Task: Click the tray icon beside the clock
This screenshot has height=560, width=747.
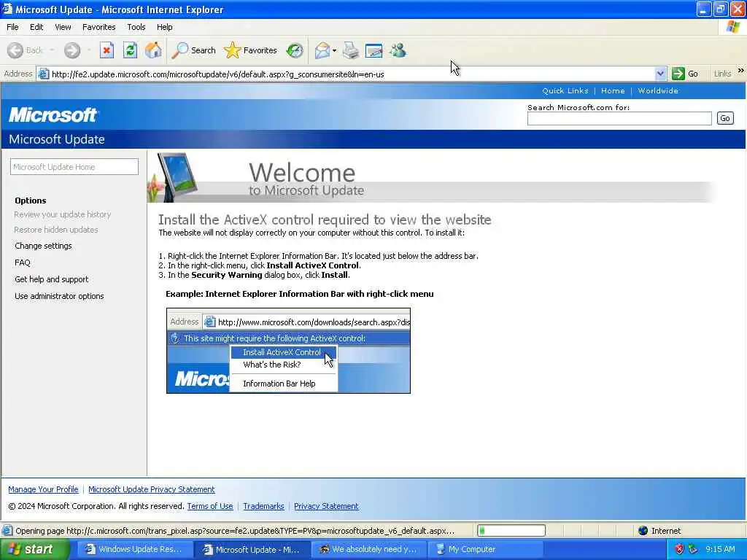Action: point(693,549)
